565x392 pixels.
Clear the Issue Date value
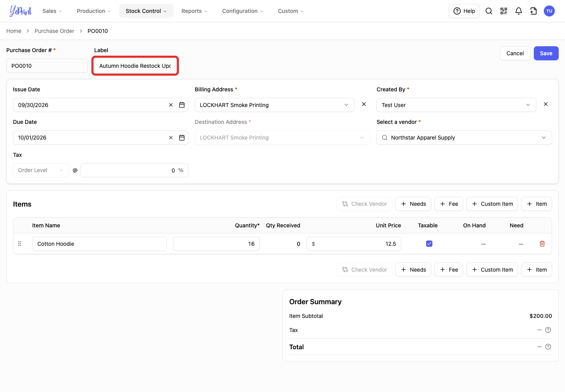[171, 105]
